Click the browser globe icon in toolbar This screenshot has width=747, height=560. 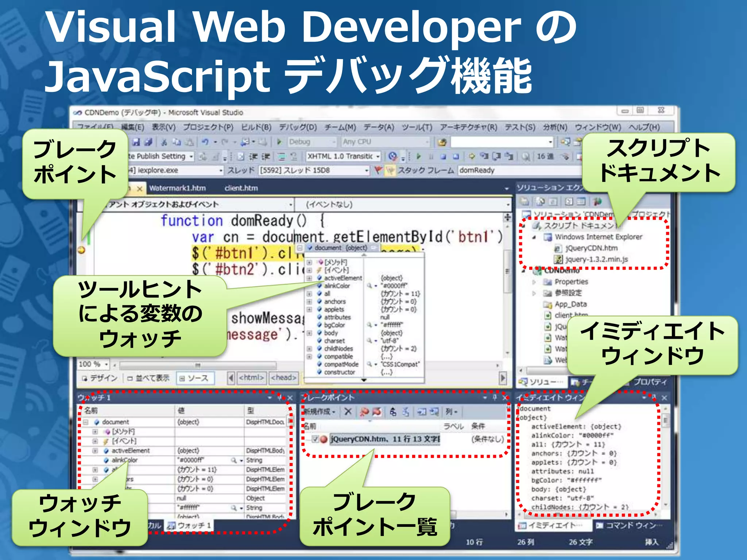(392, 156)
